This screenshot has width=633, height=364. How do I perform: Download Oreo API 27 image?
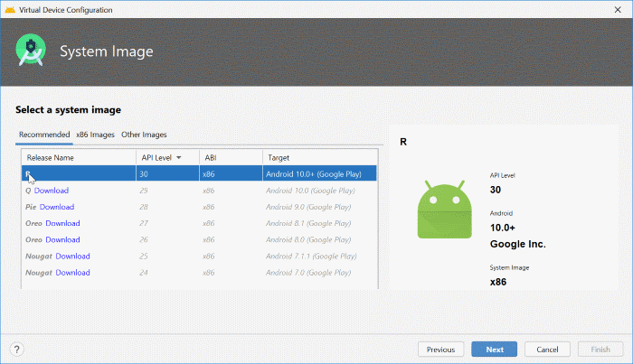[x=62, y=223]
